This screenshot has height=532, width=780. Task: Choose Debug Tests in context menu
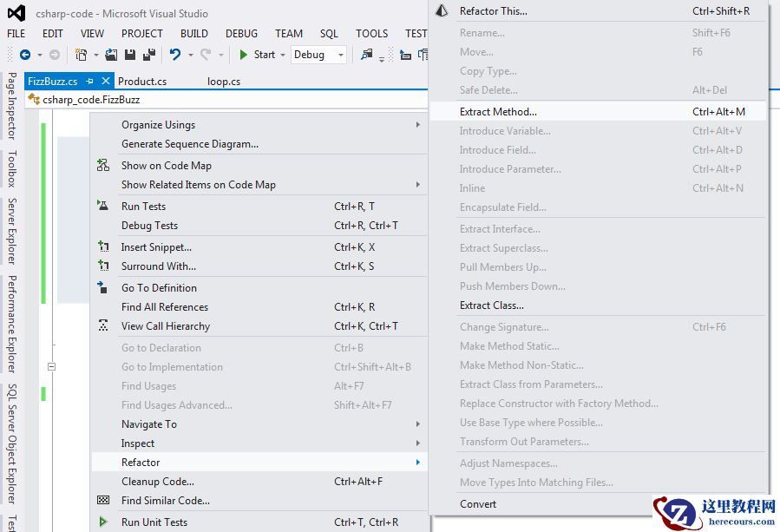259,226
